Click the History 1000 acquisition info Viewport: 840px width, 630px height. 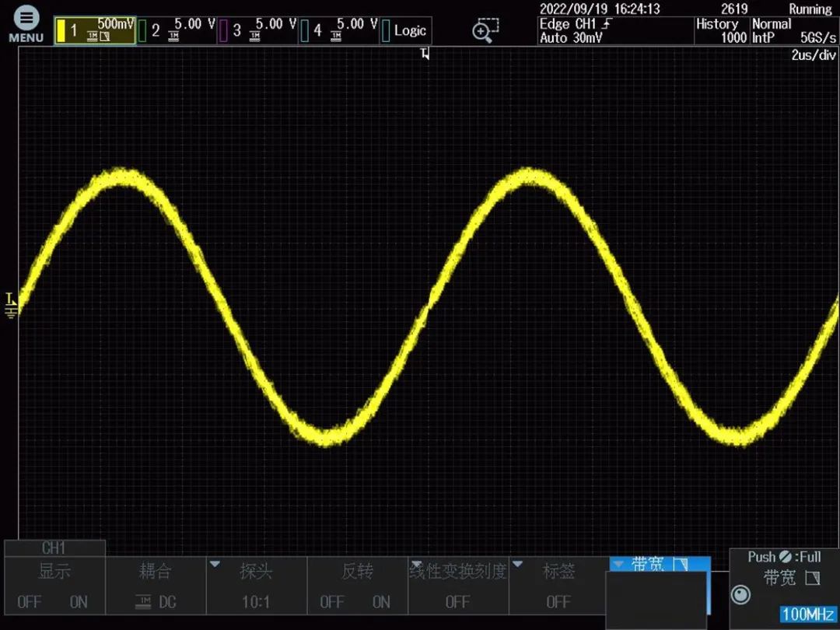tap(720, 30)
